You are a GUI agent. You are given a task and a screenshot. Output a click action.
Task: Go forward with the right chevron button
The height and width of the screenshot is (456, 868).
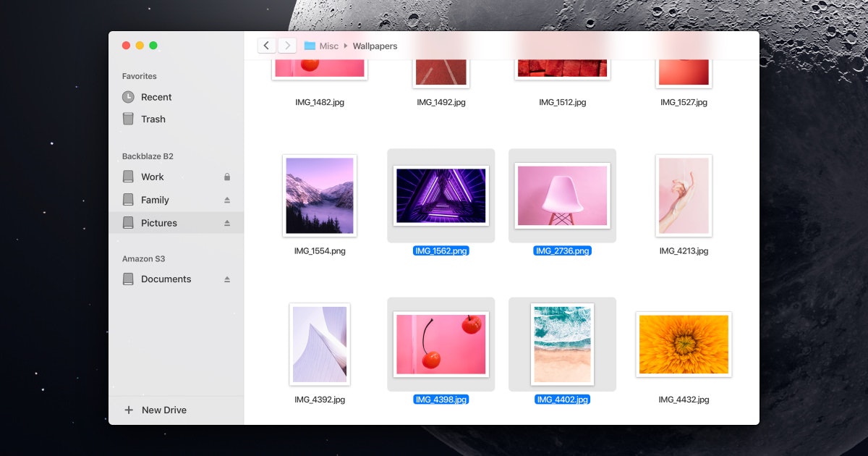(x=287, y=46)
